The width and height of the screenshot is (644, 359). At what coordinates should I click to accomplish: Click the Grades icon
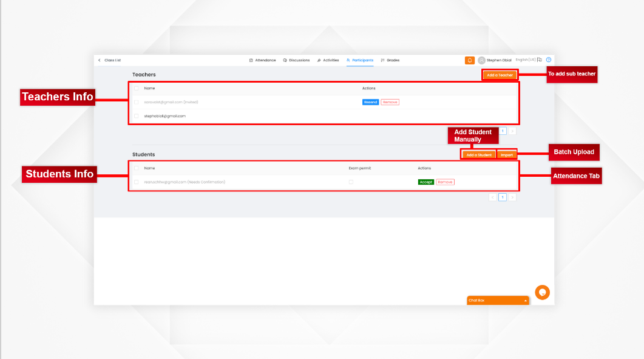pyautogui.click(x=382, y=60)
